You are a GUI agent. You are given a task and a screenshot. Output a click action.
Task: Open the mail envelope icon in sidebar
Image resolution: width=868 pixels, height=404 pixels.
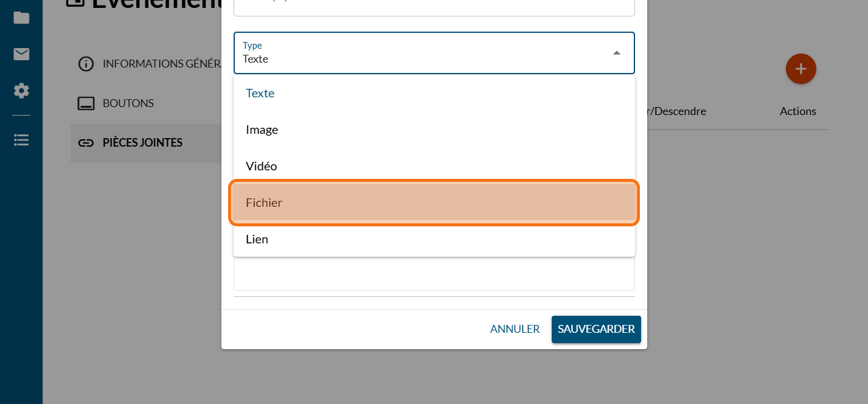pos(21,55)
